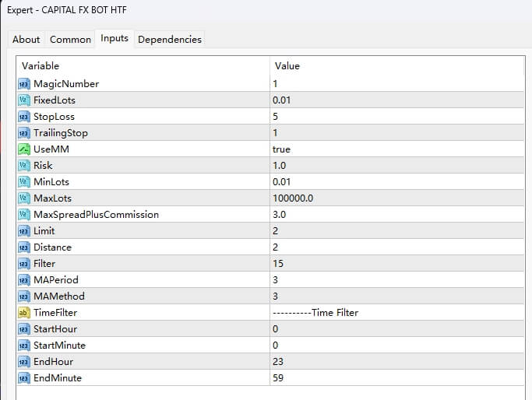This screenshot has height=400, width=532.
Task: Click the EndMinute integer icon
Action: pos(24,378)
